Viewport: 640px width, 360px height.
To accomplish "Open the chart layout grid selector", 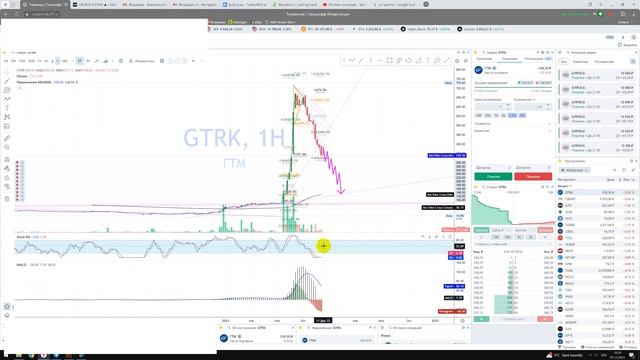I will click(x=162, y=61).
